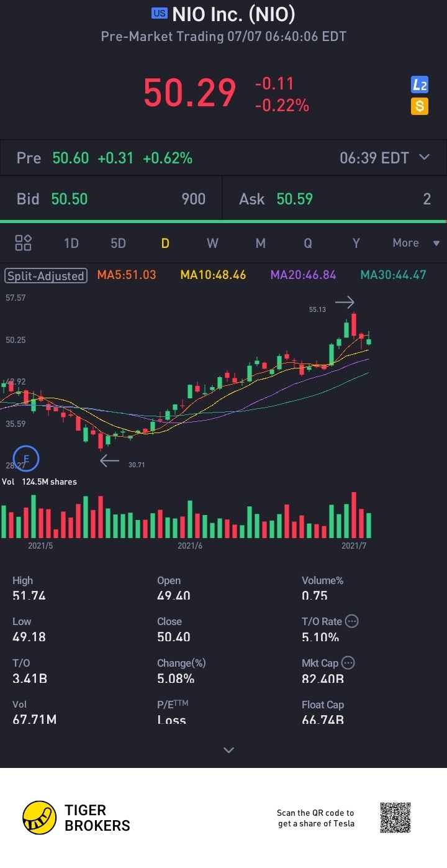The image size is (447, 868).
Task: Tap the NIO Inc. (NIO) title
Action: [233, 14]
